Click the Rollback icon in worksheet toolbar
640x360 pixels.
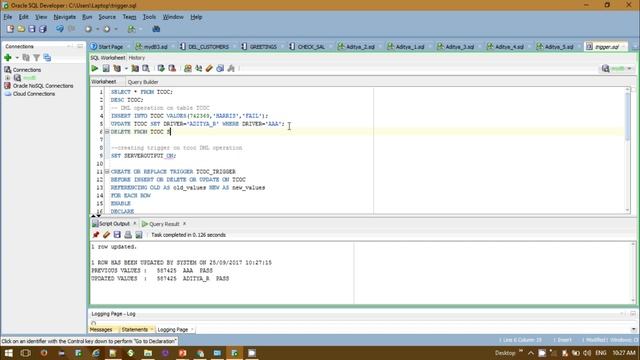172,69
